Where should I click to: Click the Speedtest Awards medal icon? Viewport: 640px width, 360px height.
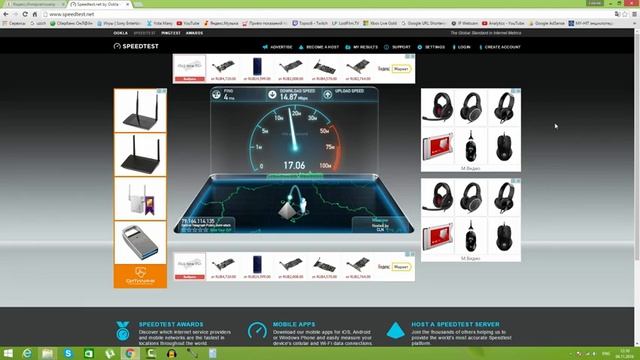click(x=122, y=331)
